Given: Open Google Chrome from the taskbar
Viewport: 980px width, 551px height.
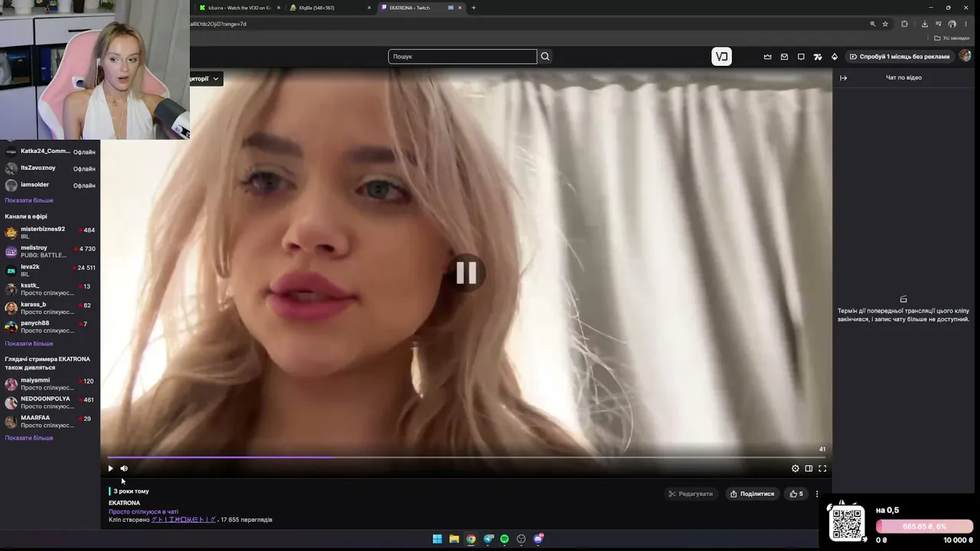Looking at the screenshot, I should [x=471, y=539].
